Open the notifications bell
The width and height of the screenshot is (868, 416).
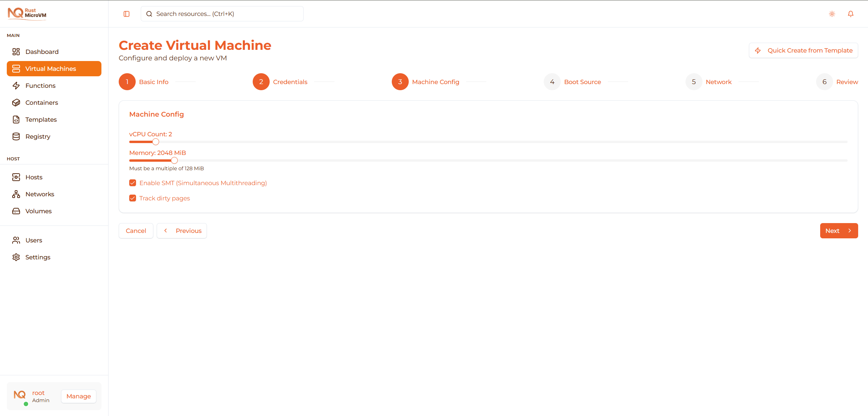coord(850,14)
